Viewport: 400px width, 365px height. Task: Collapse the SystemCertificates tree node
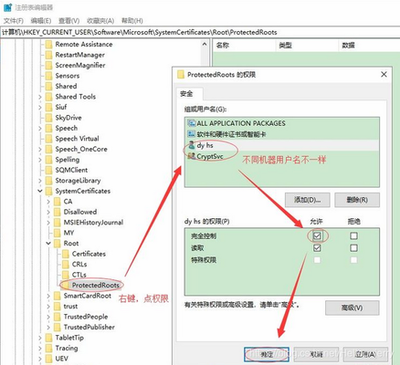[x=40, y=191]
